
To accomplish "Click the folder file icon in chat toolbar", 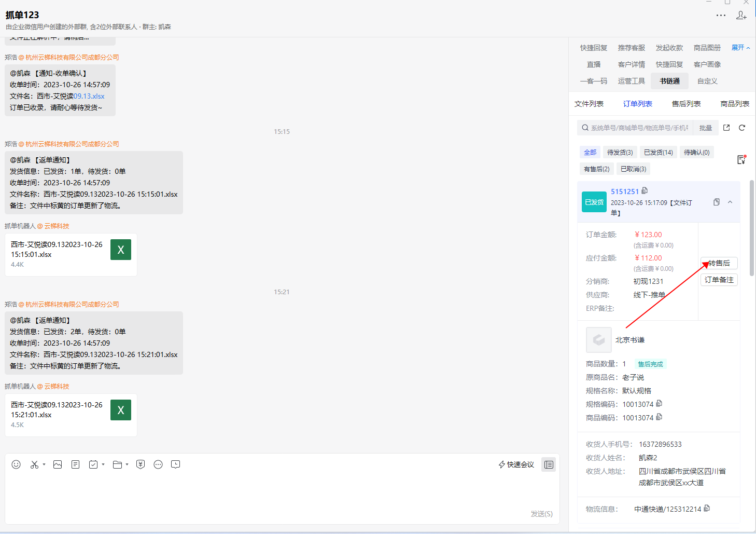I will [x=117, y=464].
